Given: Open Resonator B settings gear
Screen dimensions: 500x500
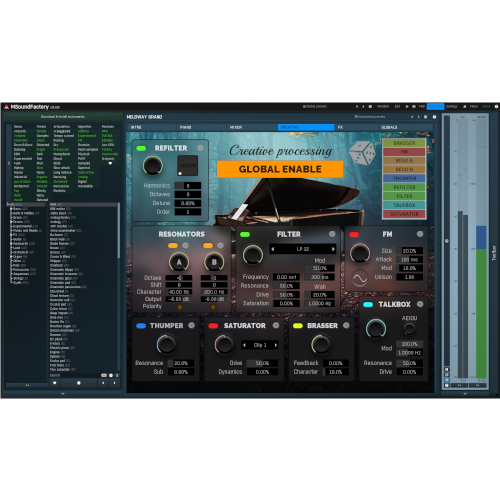Looking at the screenshot, I should (220, 246).
